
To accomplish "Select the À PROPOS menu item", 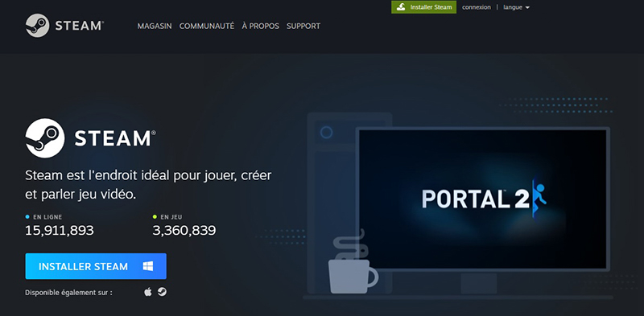I will click(260, 26).
